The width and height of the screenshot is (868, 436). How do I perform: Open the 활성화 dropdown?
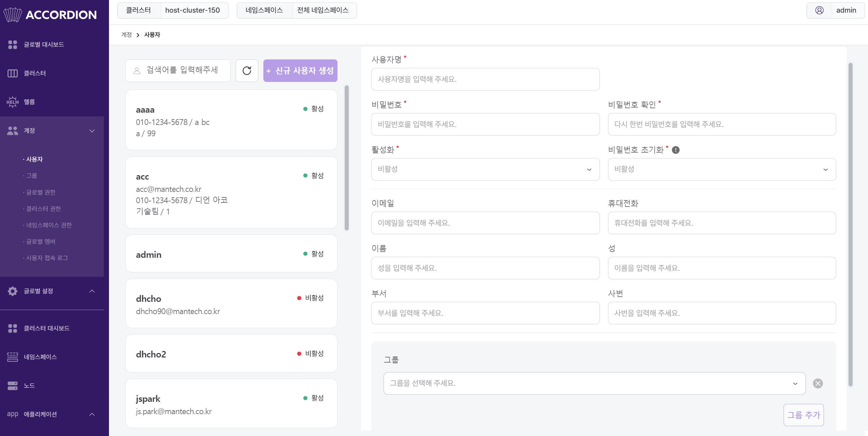[485, 169]
